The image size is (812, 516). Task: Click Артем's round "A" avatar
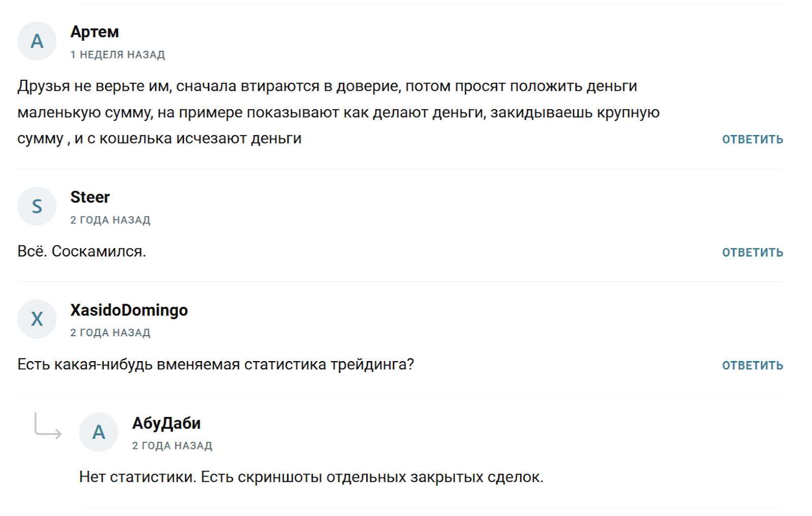37,41
